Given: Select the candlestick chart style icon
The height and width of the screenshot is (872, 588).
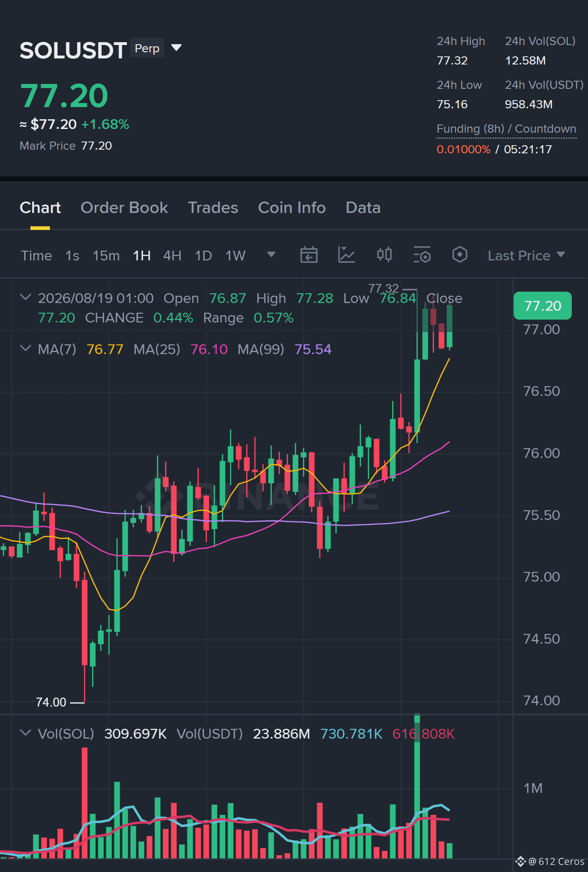Looking at the screenshot, I should pyautogui.click(x=384, y=255).
